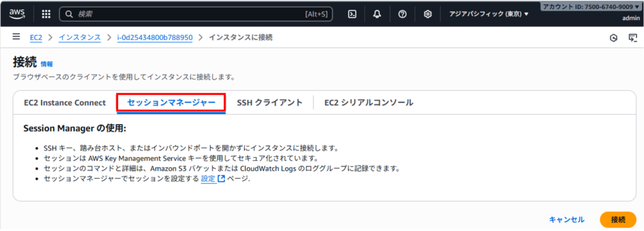
Task: Go to インスタンス breadcrumb link
Action: point(80,37)
